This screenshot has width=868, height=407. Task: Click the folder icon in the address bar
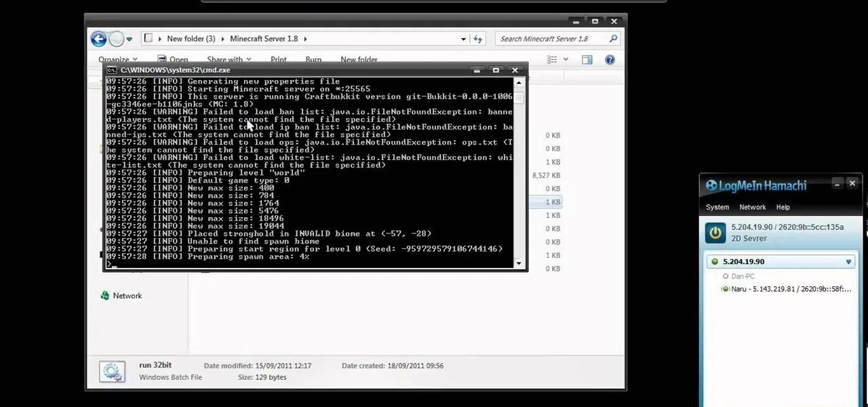pyautogui.click(x=149, y=39)
